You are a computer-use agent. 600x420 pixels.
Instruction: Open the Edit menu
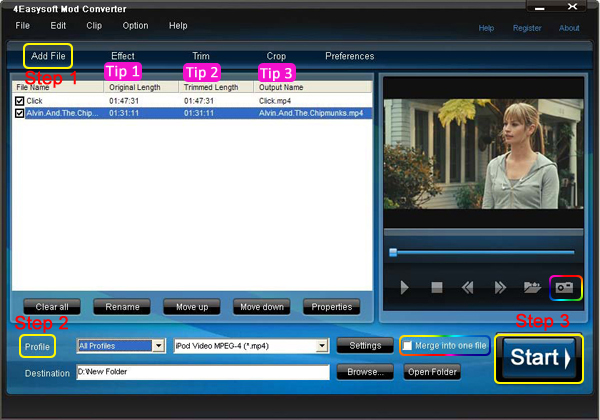point(58,26)
